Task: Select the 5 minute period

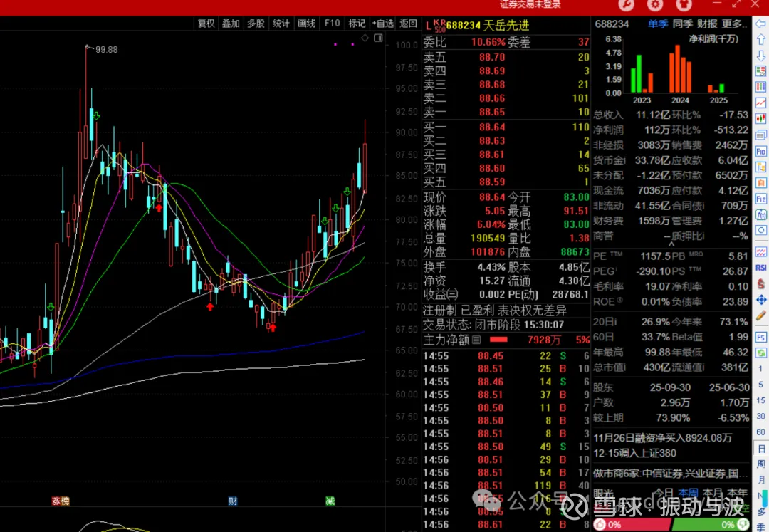Action: click(760, 385)
